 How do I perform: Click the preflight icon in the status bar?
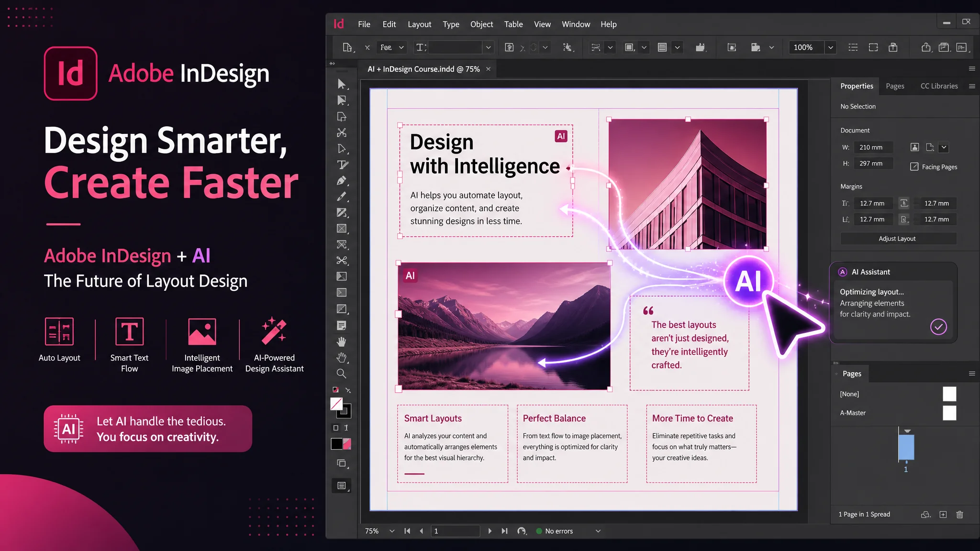pyautogui.click(x=522, y=531)
